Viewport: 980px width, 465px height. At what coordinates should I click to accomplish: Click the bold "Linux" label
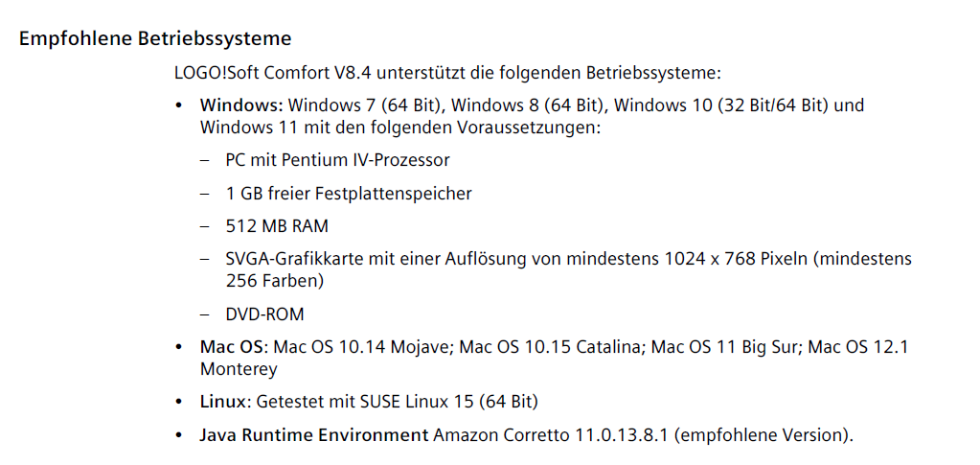pos(222,402)
